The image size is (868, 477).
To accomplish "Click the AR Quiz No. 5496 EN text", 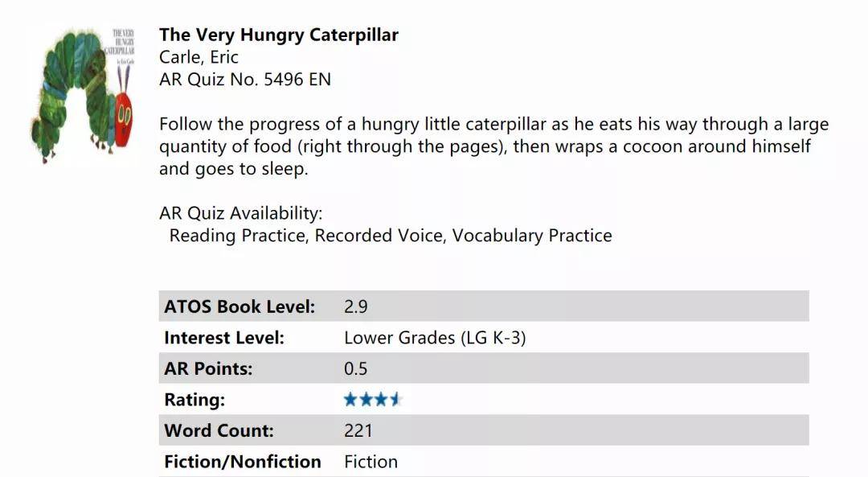I will pyautogui.click(x=244, y=80).
